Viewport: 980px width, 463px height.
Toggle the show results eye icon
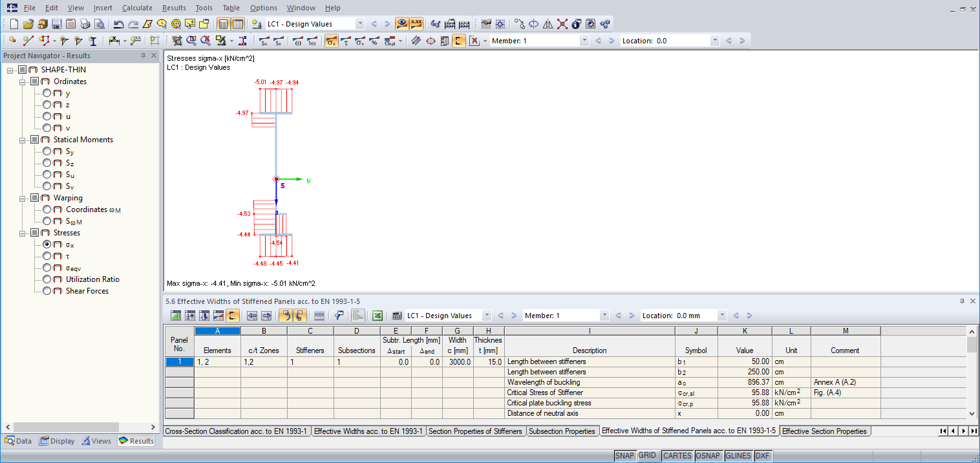point(402,24)
